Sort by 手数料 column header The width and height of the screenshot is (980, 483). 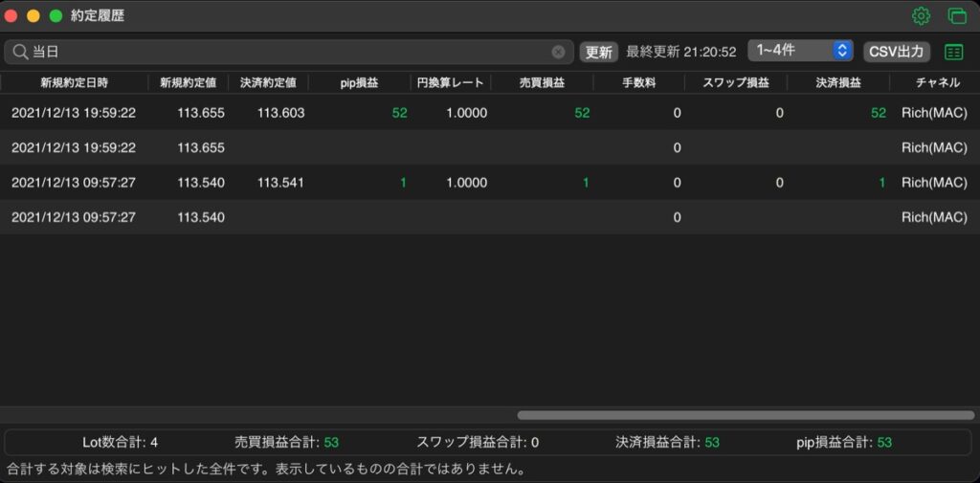click(639, 82)
